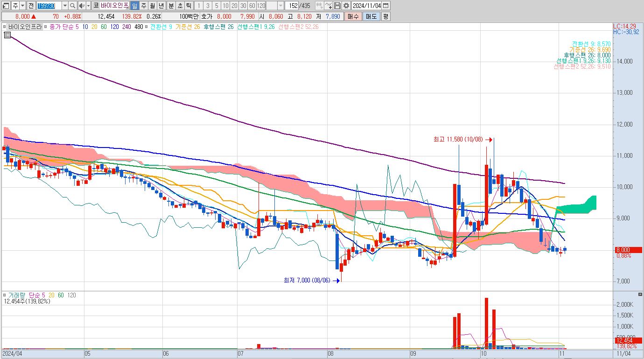Screen dimensions: 644x359
Task: Click the grid icon at chart top-left
Action: click(x=7, y=35)
